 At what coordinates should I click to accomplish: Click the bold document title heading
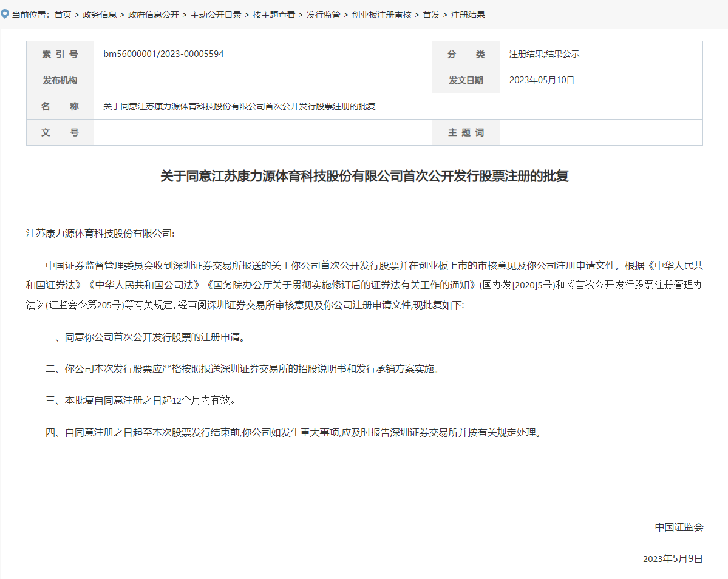(x=364, y=177)
